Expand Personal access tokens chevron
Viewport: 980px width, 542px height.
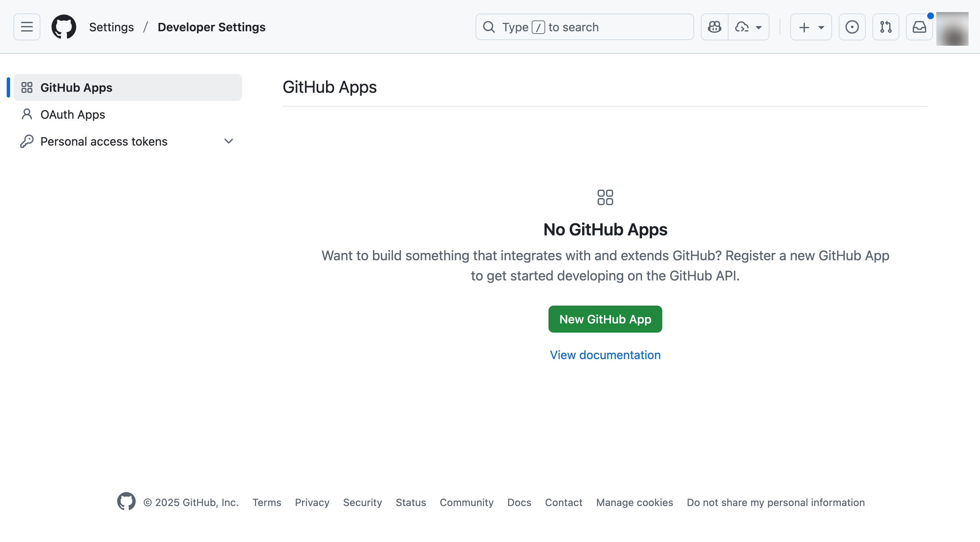pyautogui.click(x=228, y=142)
